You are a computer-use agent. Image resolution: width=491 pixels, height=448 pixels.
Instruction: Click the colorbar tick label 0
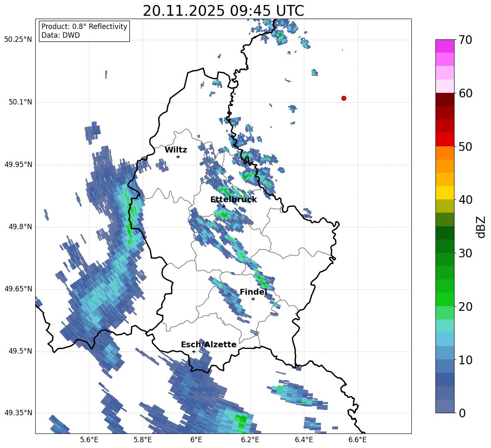[x=462, y=413]
